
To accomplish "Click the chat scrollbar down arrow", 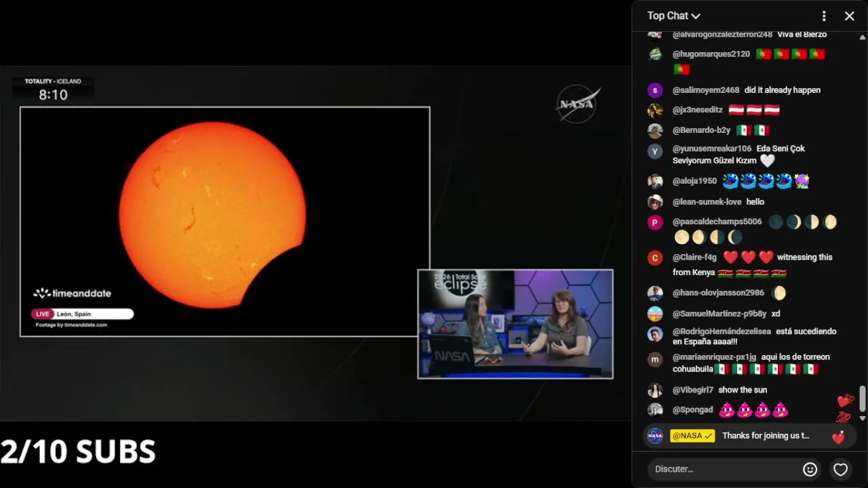I will (863, 418).
